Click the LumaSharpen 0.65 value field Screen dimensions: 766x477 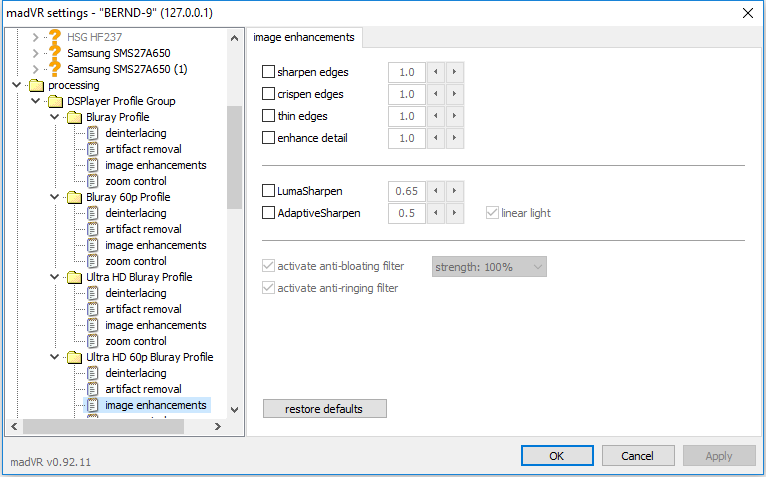click(x=407, y=191)
